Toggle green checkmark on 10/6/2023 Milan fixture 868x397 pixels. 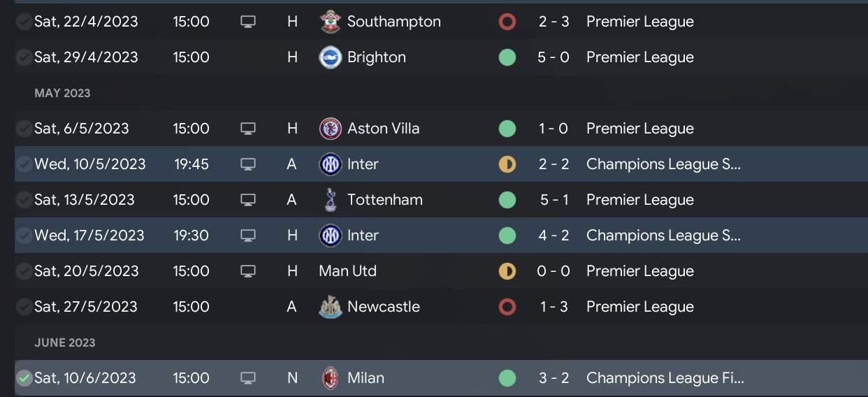(24, 378)
